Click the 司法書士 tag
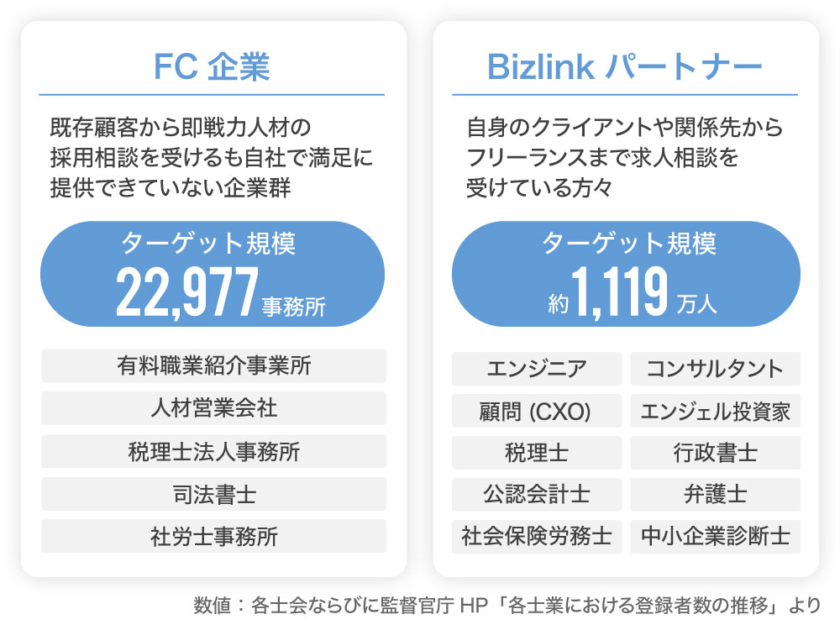The height and width of the screenshot is (630, 840). pos(213,495)
